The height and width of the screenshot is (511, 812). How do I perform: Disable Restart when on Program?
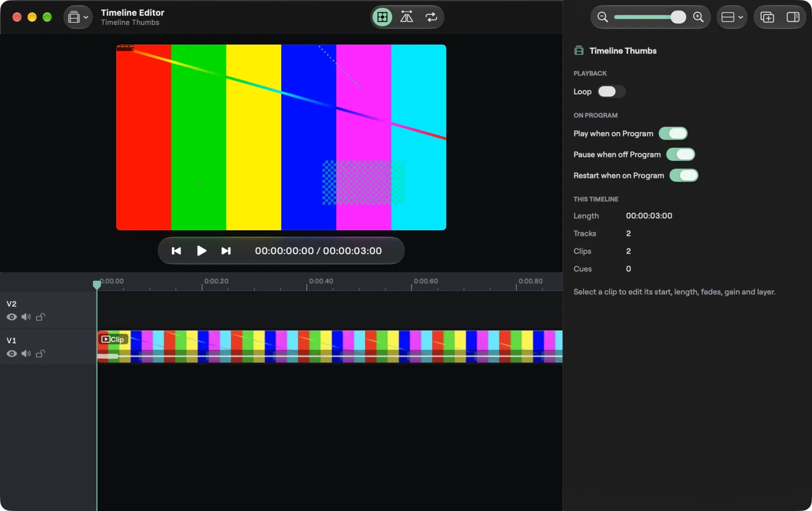click(x=684, y=176)
